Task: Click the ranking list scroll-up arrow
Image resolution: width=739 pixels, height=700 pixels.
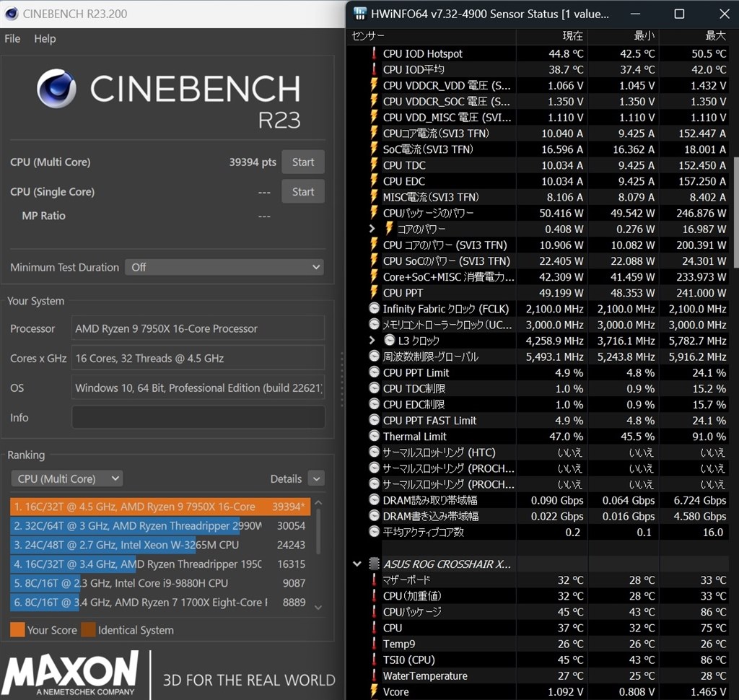Action: pyautogui.click(x=318, y=503)
